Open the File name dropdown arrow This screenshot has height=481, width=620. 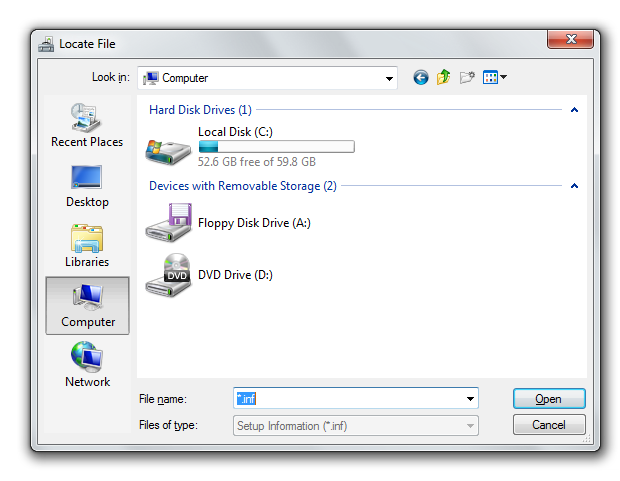point(470,398)
